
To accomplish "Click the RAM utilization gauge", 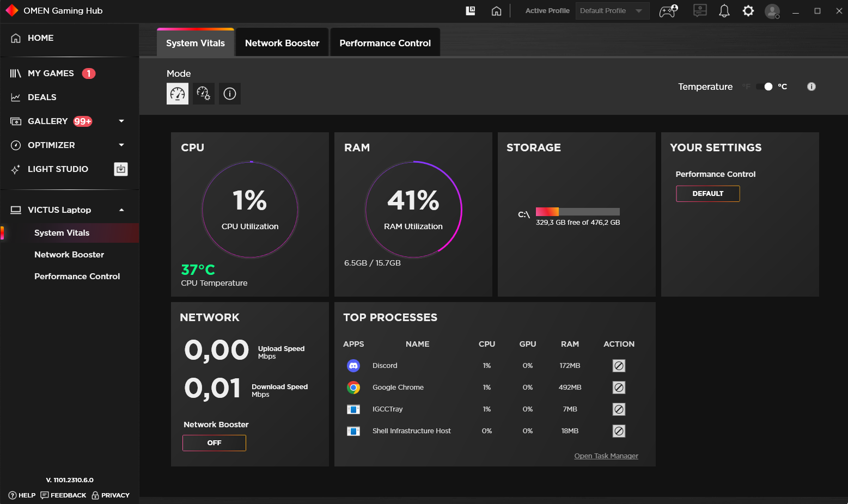I will tap(413, 210).
